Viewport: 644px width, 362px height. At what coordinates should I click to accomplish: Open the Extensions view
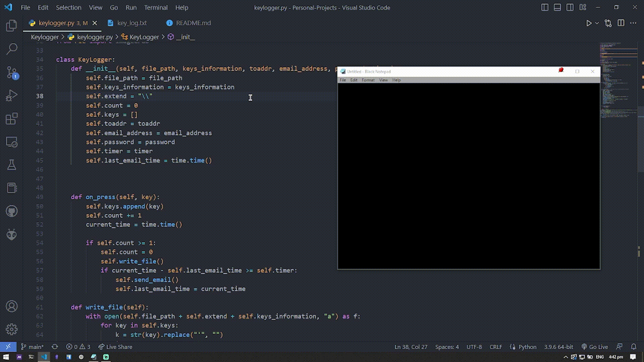coord(11,119)
